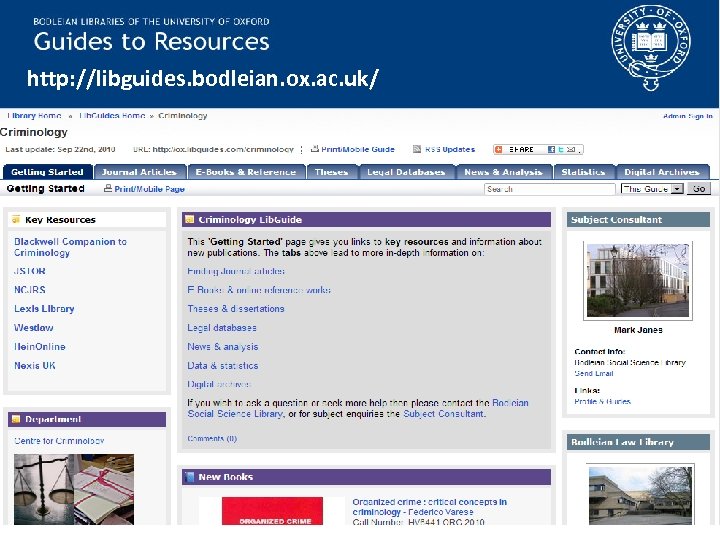Screen dimensions: 720x540
Task: Follow the E-Books & online reference works link
Action: [259, 290]
